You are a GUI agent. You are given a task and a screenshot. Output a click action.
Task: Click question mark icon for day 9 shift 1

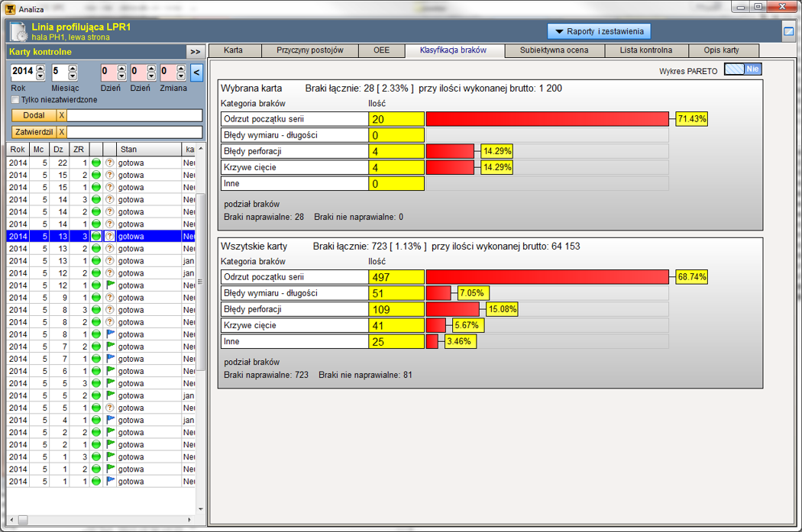point(109,298)
